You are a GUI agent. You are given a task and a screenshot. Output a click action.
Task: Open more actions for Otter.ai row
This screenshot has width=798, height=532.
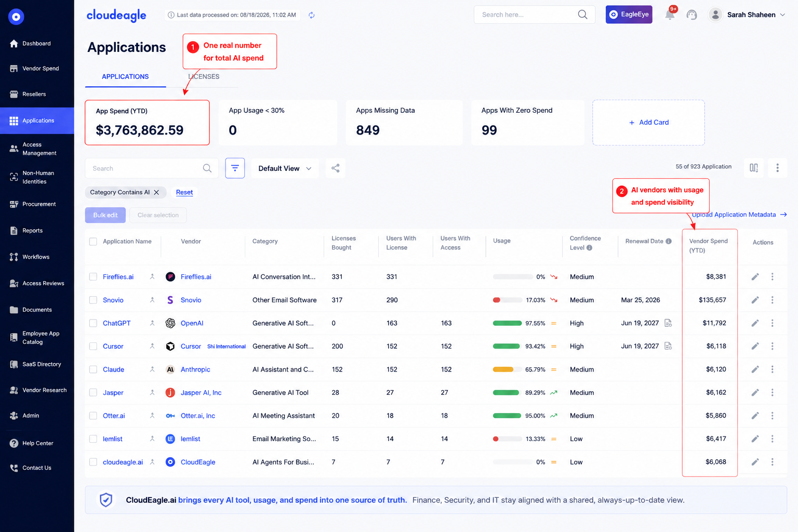pos(773,416)
